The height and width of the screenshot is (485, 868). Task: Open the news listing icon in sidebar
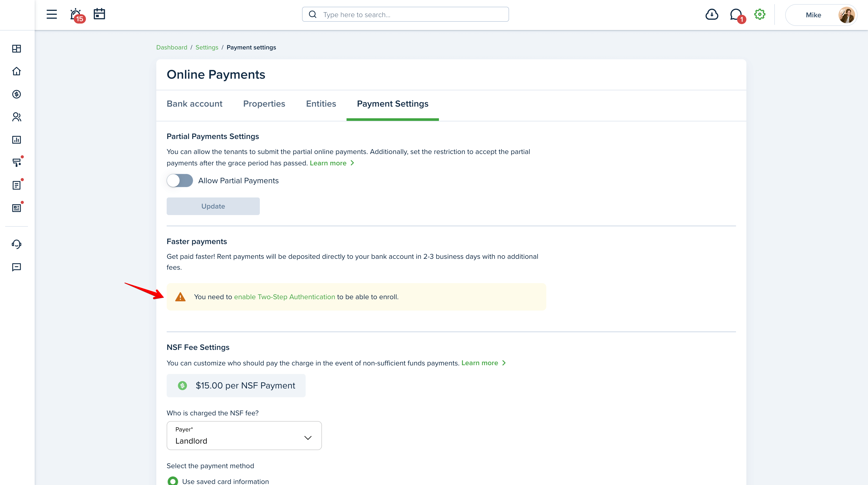click(17, 208)
